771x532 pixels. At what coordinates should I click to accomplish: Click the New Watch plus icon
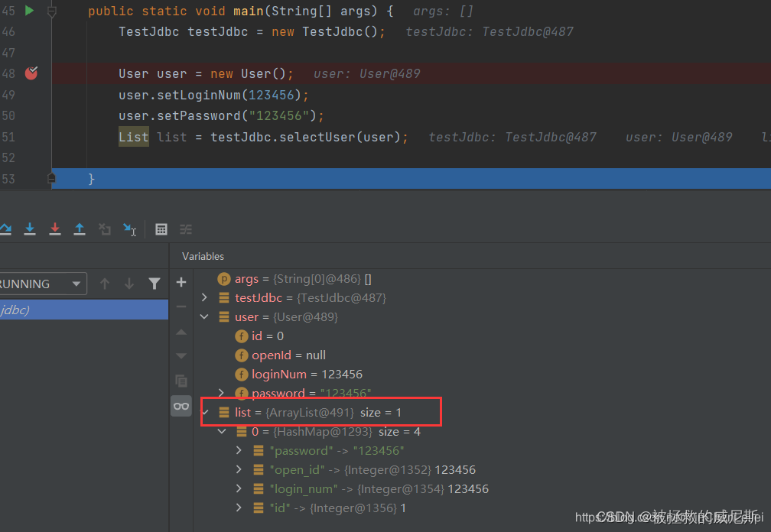pos(181,282)
